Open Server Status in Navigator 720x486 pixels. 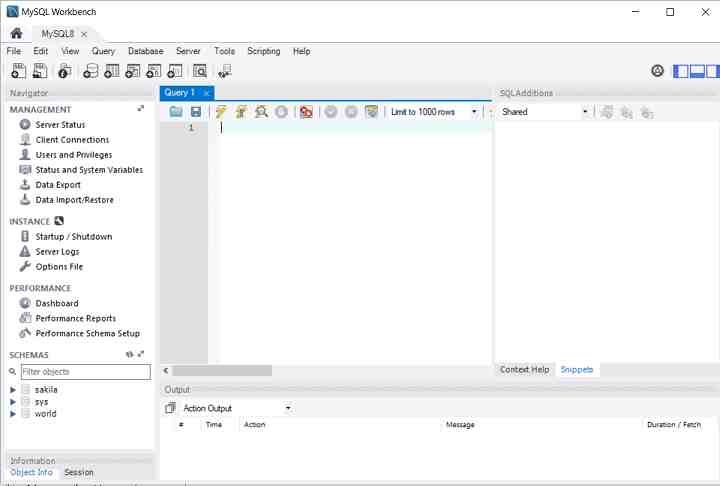point(60,125)
